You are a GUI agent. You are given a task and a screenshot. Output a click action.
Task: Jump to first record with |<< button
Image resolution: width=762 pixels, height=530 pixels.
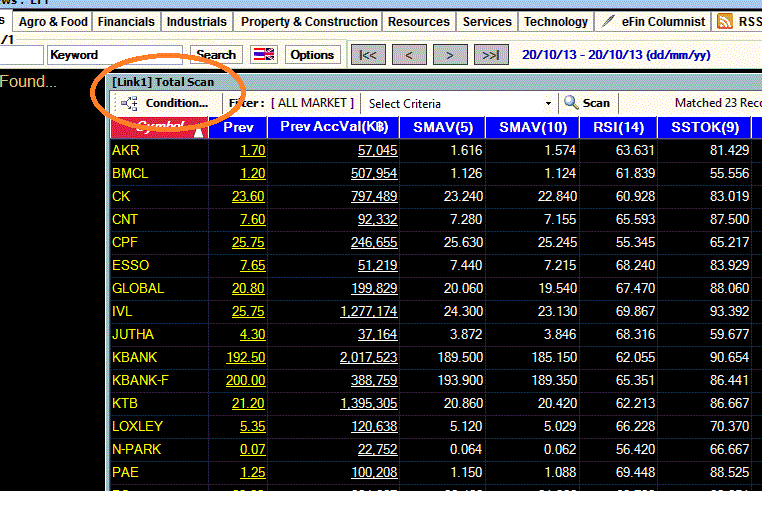coord(367,54)
